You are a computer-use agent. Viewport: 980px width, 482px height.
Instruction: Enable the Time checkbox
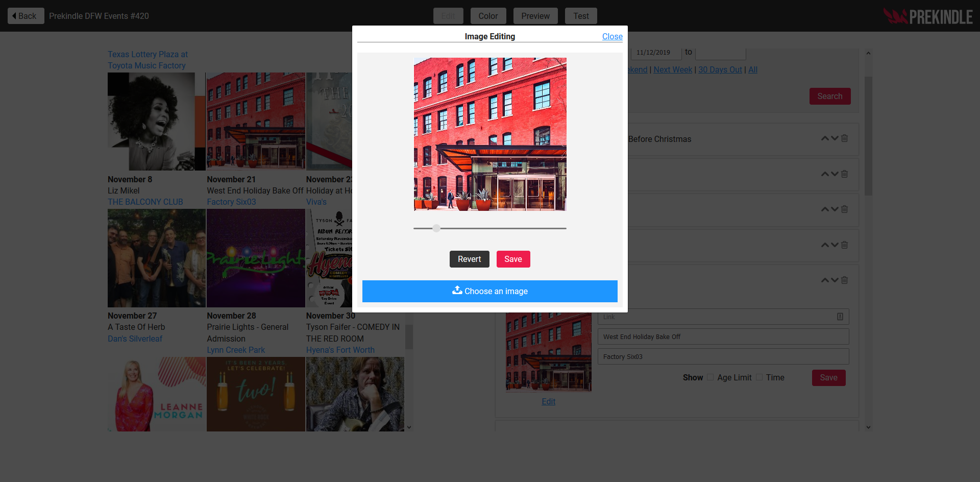click(759, 377)
